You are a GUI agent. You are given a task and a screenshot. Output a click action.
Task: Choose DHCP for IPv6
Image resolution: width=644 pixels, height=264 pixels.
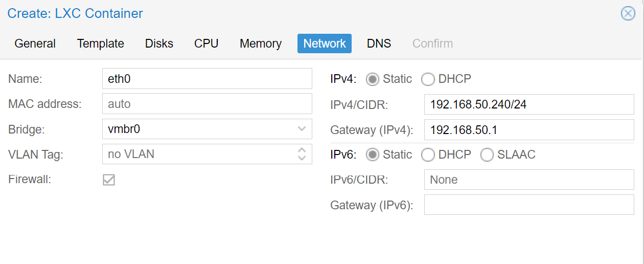coord(428,155)
